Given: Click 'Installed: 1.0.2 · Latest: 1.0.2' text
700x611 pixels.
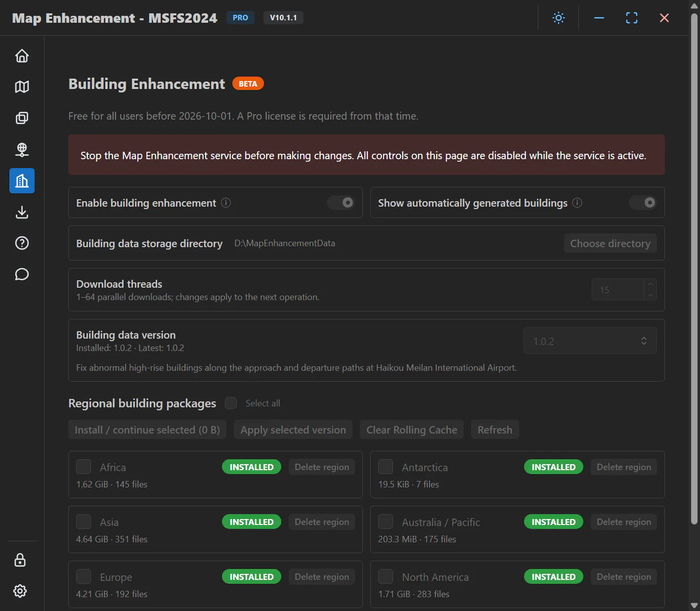Looking at the screenshot, I should click(130, 348).
